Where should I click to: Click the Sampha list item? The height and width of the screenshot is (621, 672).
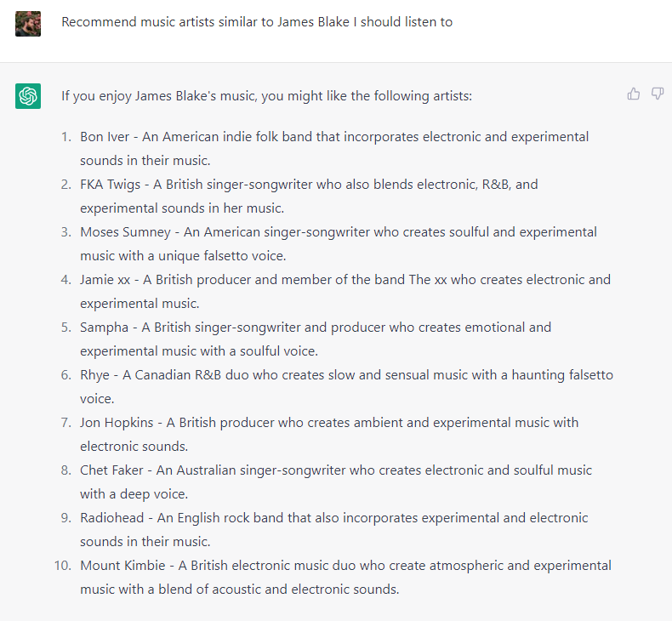coord(316,339)
